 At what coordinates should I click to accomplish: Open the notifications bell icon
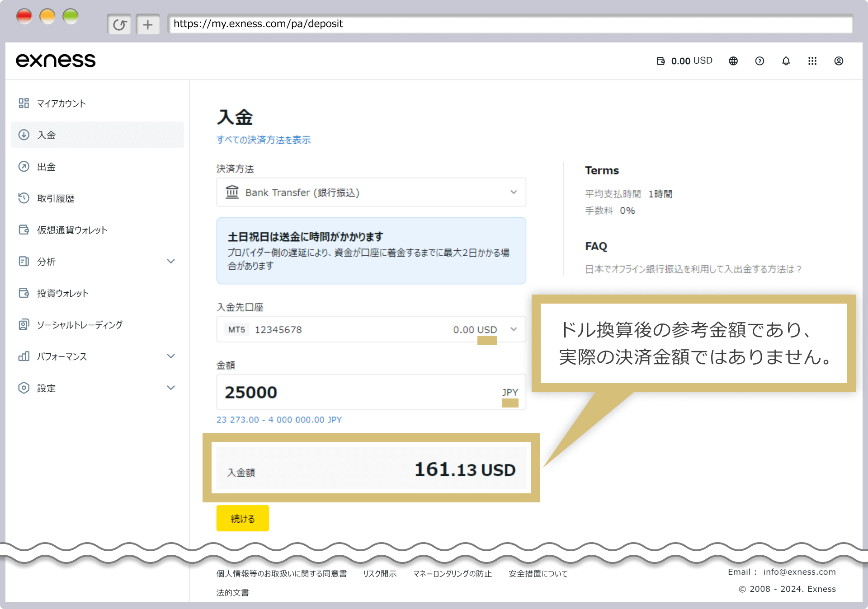(x=786, y=61)
